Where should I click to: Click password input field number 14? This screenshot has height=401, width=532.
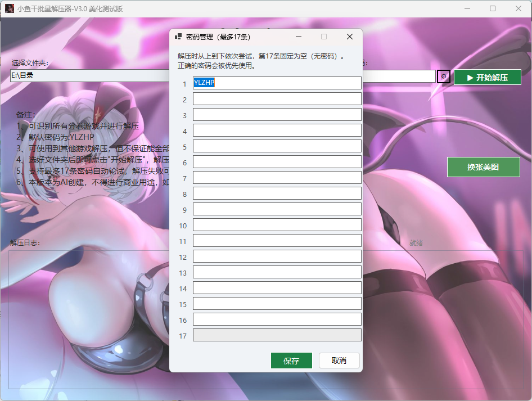point(277,288)
